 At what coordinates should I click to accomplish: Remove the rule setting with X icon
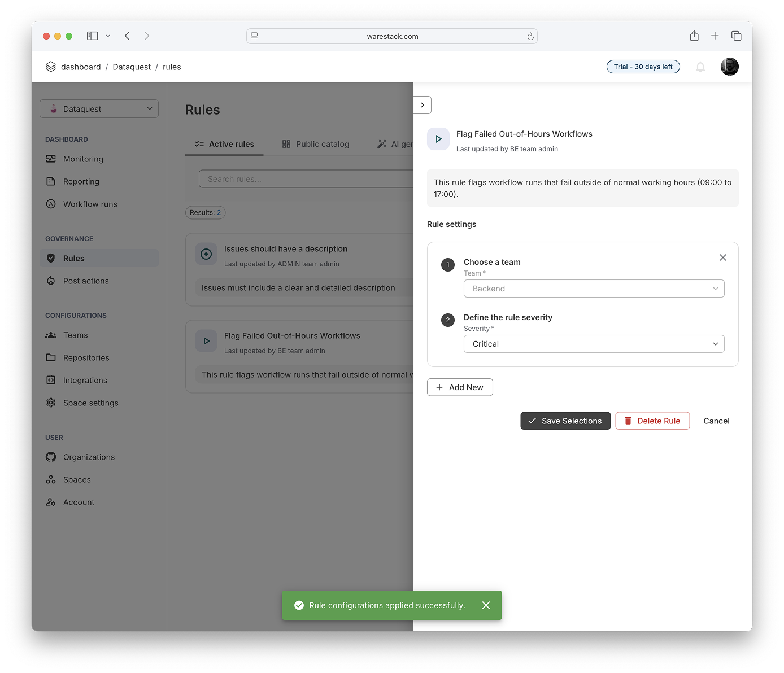click(x=722, y=257)
